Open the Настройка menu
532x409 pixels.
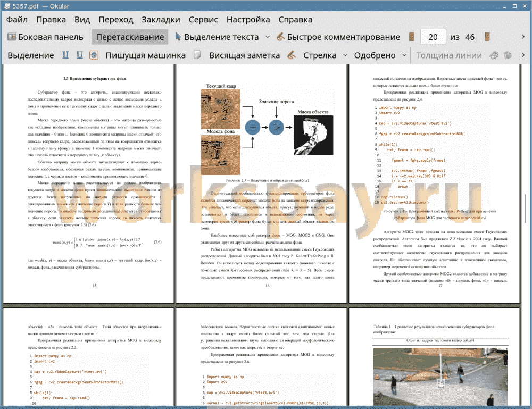click(x=248, y=20)
